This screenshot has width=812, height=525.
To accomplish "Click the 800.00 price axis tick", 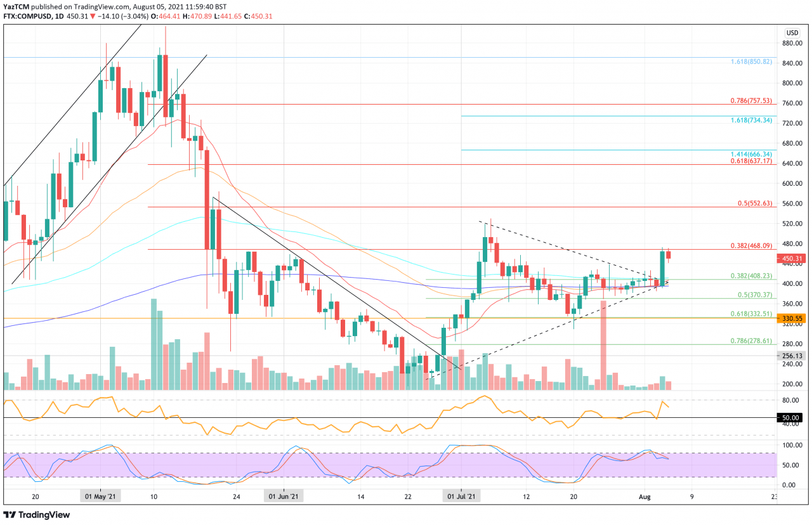I will [x=793, y=83].
